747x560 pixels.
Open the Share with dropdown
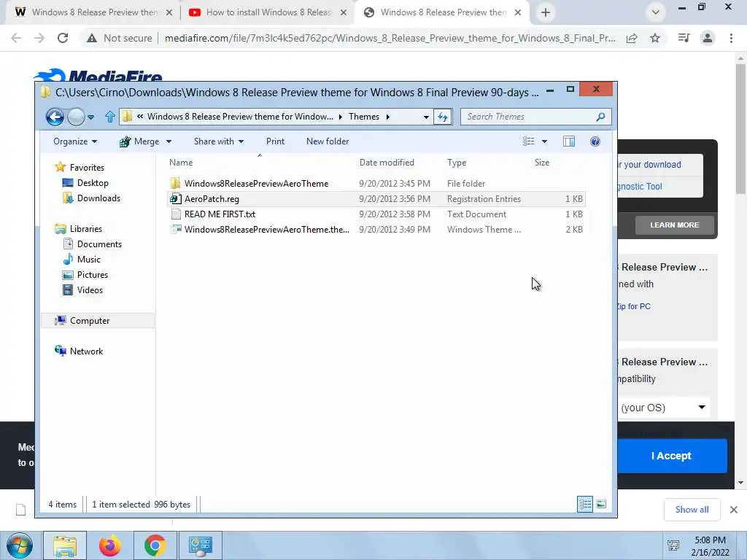[x=219, y=141]
